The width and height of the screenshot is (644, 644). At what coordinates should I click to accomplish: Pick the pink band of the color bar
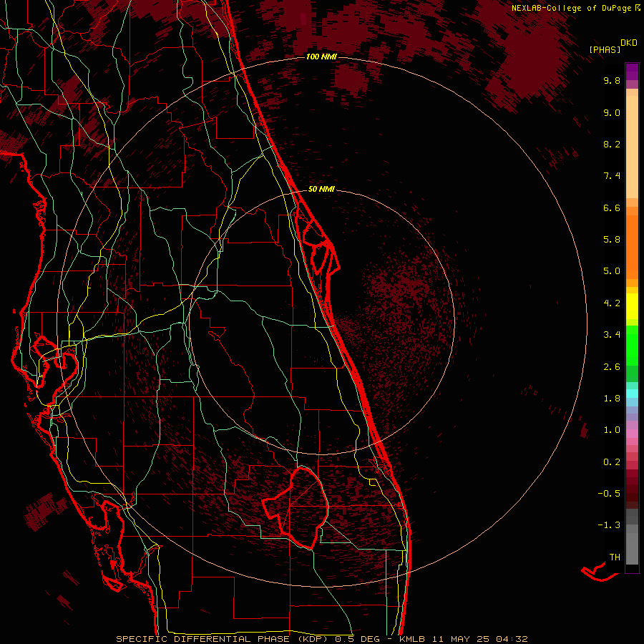tap(632, 434)
